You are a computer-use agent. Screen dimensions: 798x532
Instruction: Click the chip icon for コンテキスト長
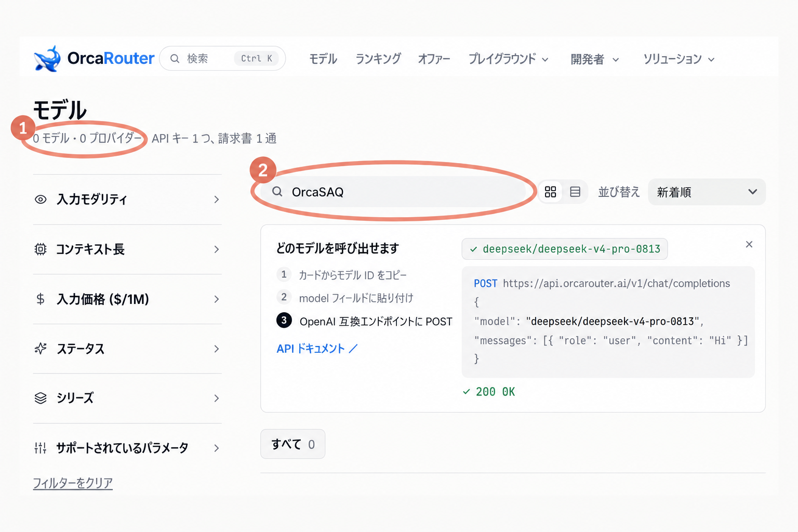(41, 249)
